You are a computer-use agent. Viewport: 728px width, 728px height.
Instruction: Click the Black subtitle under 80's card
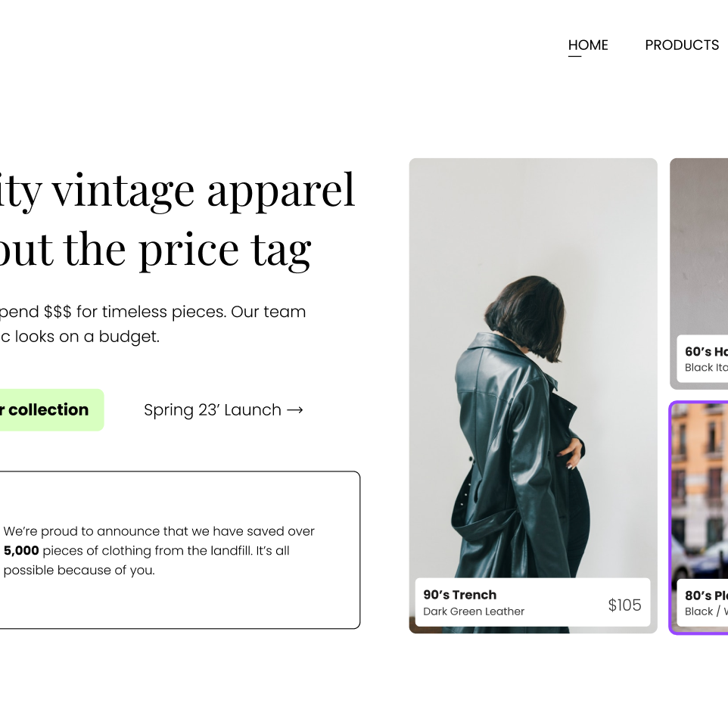(706, 611)
